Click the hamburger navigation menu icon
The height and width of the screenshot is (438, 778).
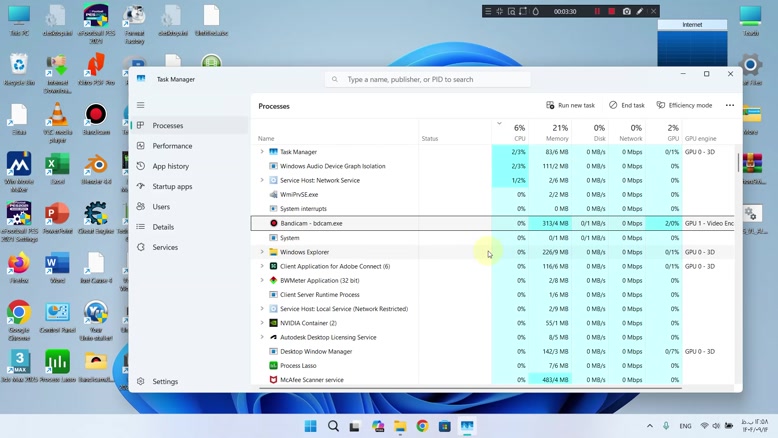pos(141,105)
